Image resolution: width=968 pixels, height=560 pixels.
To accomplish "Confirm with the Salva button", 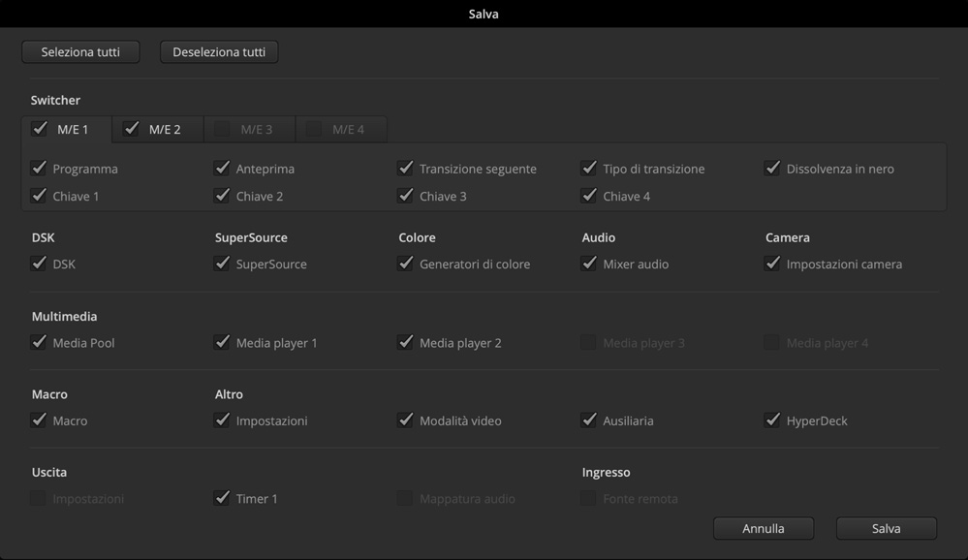I will click(x=886, y=528).
